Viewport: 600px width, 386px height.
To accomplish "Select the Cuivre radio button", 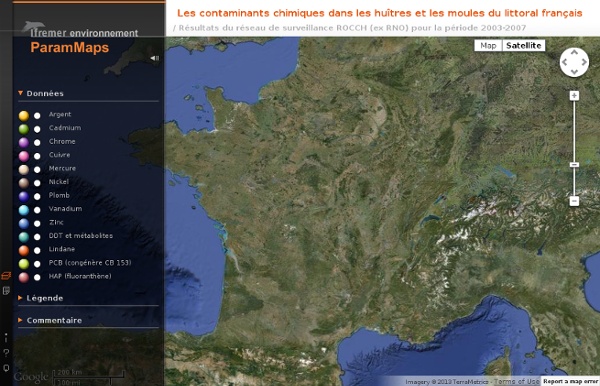I will click(37, 156).
